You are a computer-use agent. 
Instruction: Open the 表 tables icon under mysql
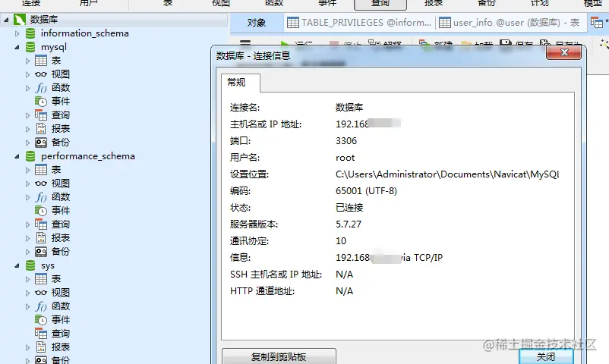pyautogui.click(x=41, y=61)
